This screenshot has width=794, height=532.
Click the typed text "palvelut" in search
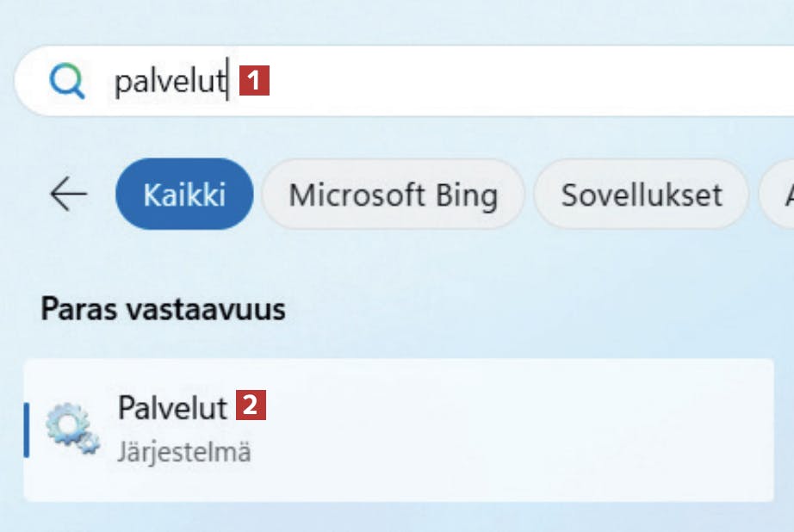click(x=169, y=82)
